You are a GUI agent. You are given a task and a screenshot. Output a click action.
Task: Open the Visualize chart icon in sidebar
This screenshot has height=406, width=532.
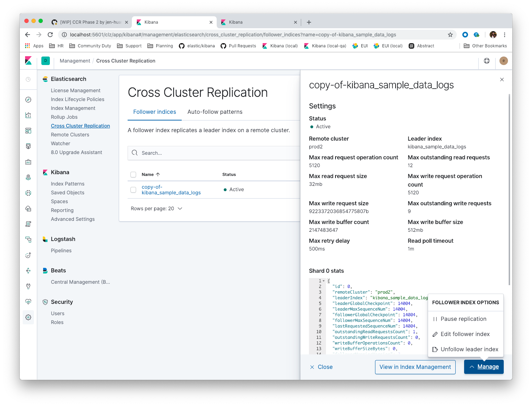point(28,115)
